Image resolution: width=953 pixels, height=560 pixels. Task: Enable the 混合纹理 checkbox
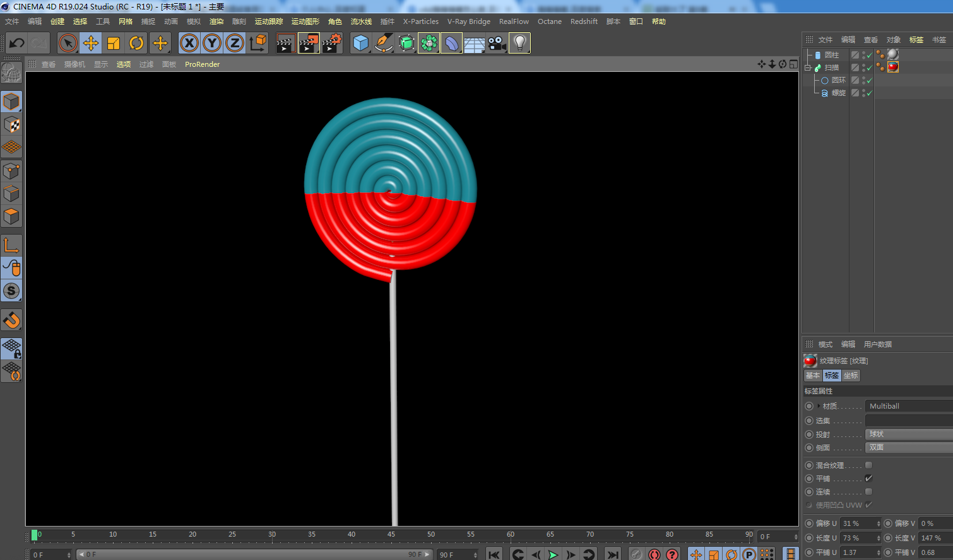point(868,465)
